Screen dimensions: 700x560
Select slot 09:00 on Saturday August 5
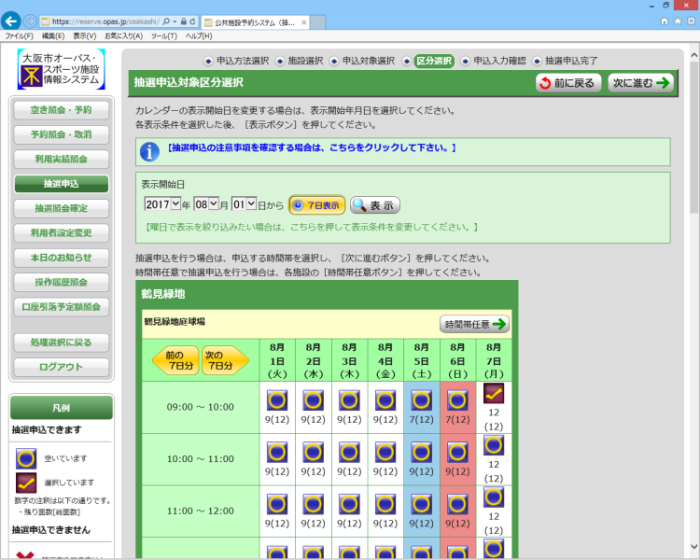(421, 400)
